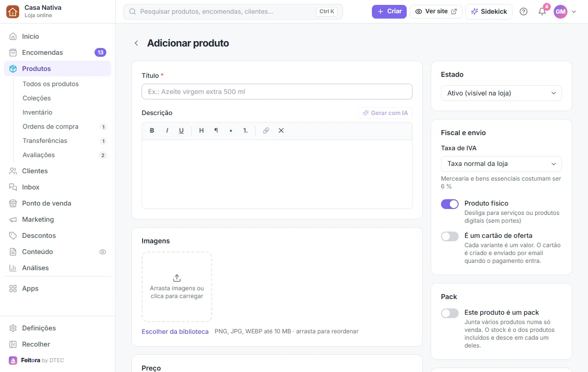Screen dimensions: 588x372
Task: Apply underline formatting in the description toolbar
Action: (x=181, y=131)
